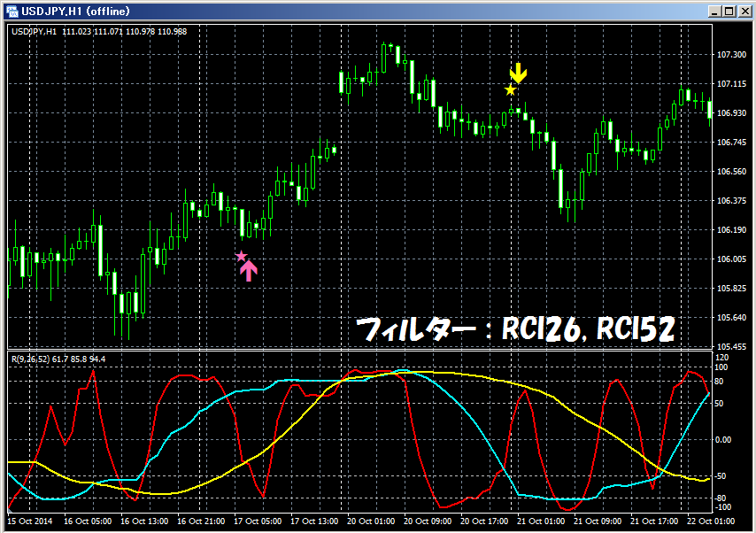Click time axis label "22 Oct 01:00"
The image size is (756, 533).
(711, 521)
